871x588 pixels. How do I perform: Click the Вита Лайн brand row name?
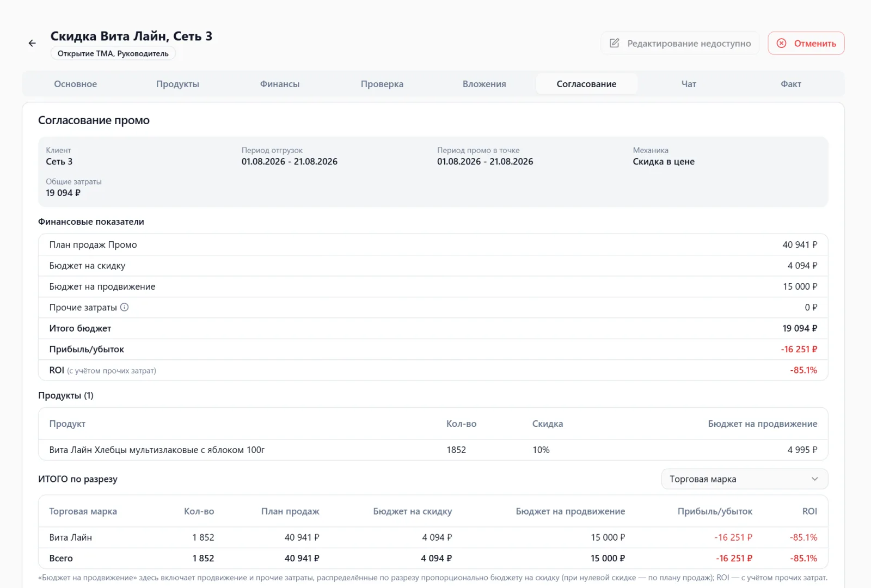71,537
